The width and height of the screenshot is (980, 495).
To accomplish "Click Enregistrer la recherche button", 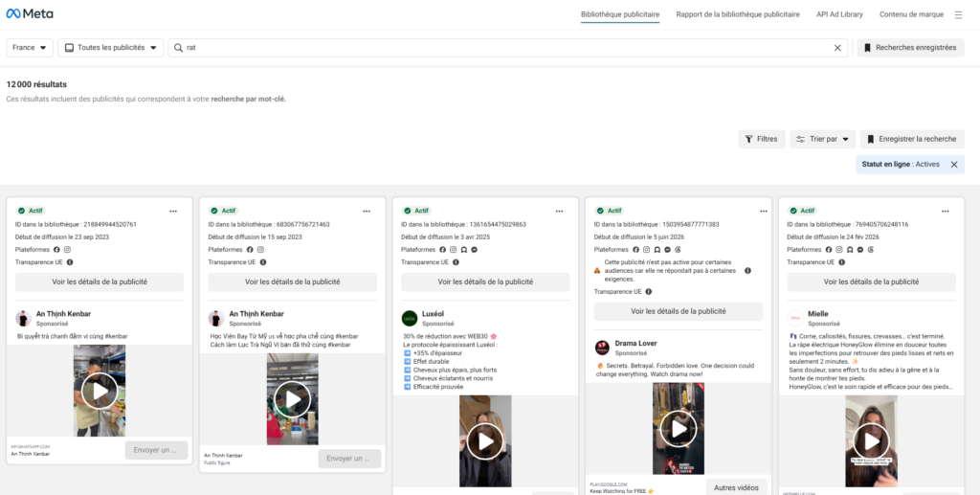I will click(x=912, y=140).
